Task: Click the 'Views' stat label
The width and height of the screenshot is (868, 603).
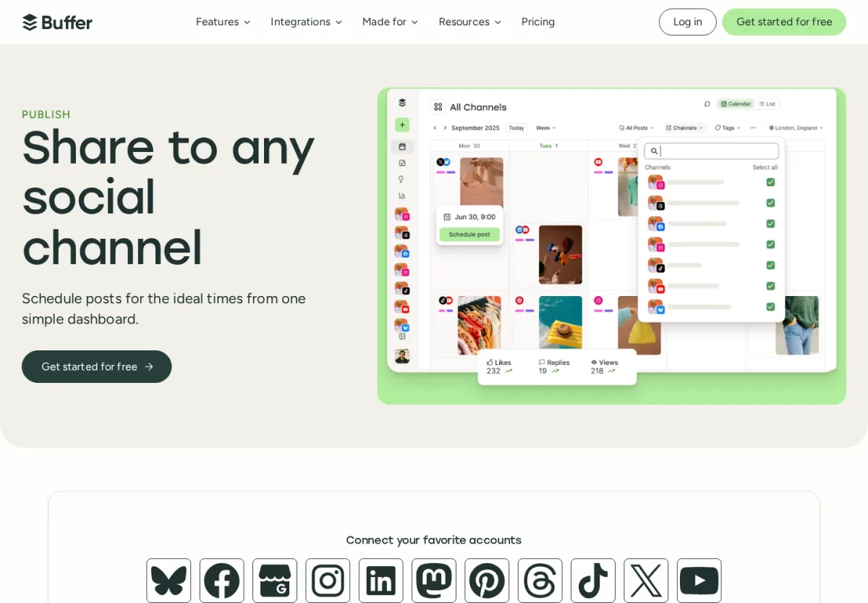Action: 608,363
